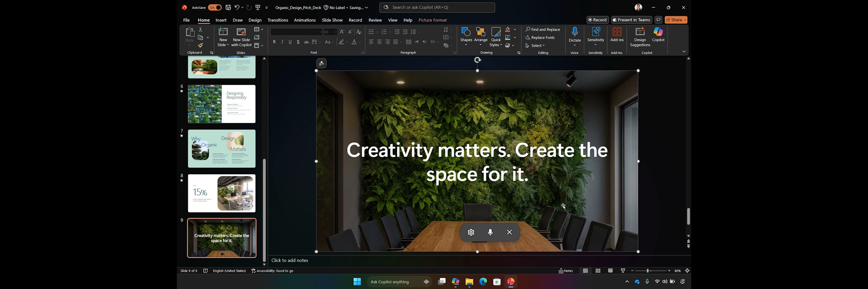The height and width of the screenshot is (289, 868).
Task: Click the Undo arrow icon
Action: pyautogui.click(x=237, y=7)
